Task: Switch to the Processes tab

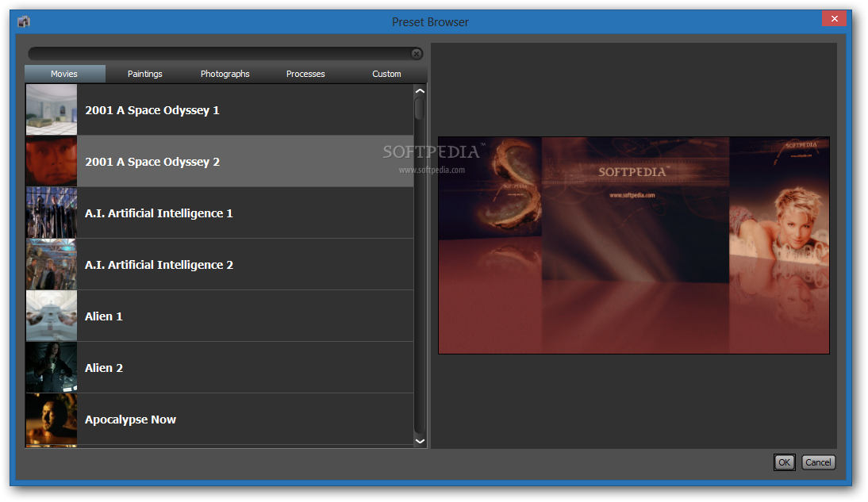Action: (305, 74)
